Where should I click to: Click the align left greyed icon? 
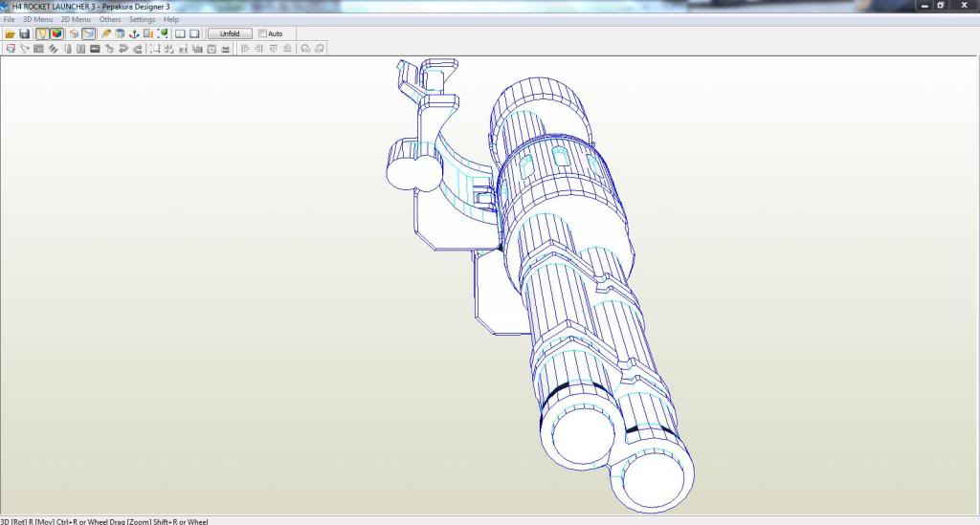point(245,49)
